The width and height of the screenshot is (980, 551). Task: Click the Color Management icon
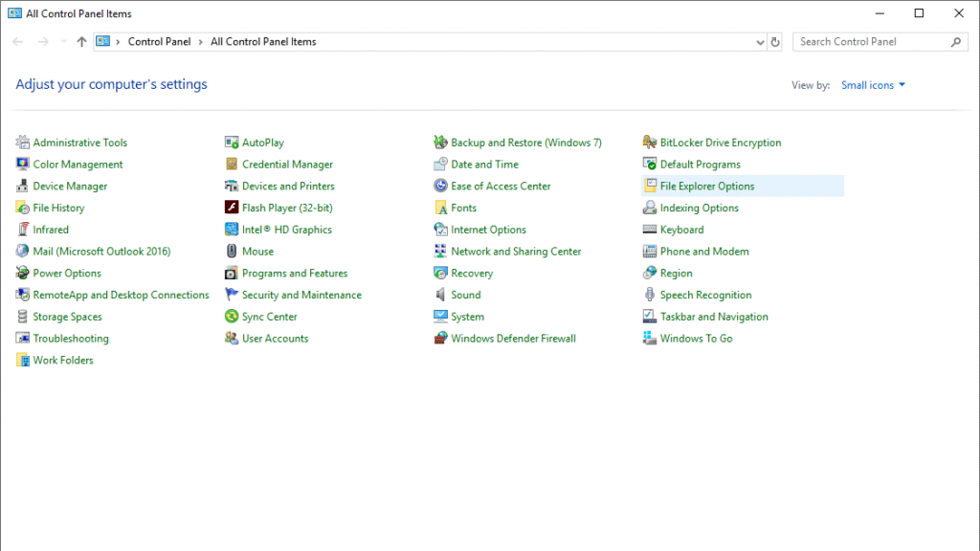tap(23, 165)
